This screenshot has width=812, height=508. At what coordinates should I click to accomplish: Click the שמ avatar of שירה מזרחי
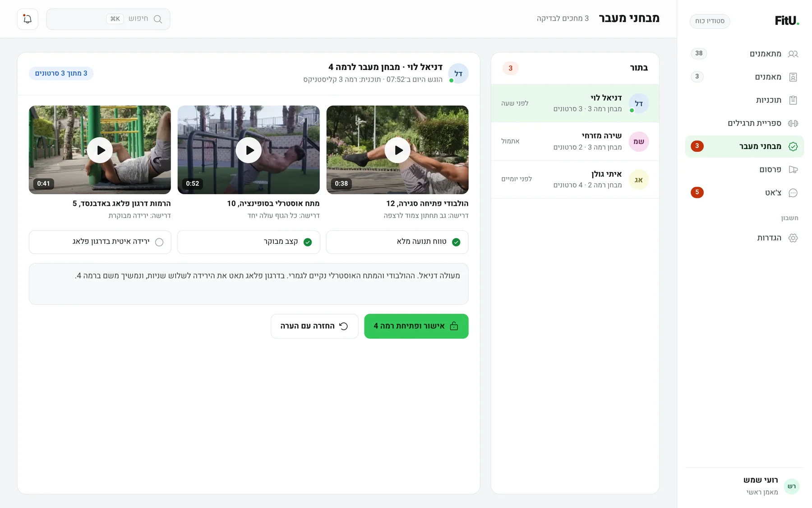639,142
